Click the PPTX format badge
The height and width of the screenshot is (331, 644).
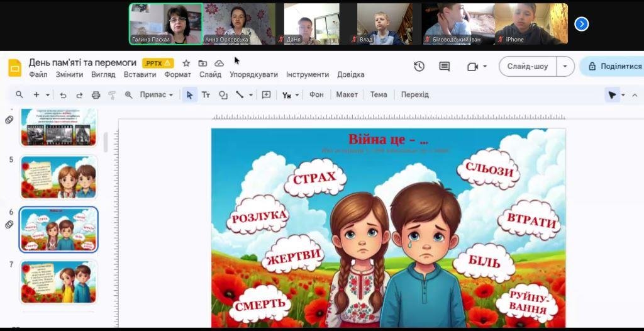point(158,64)
